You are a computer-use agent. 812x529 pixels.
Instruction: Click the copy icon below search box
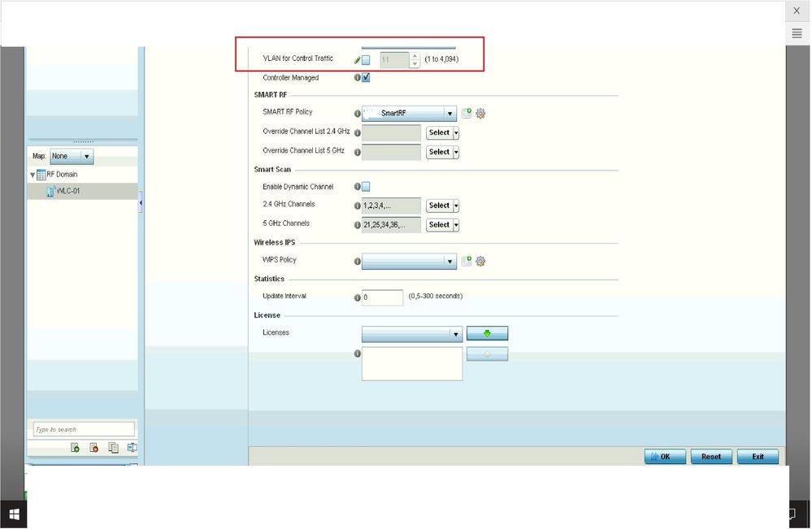(x=113, y=448)
